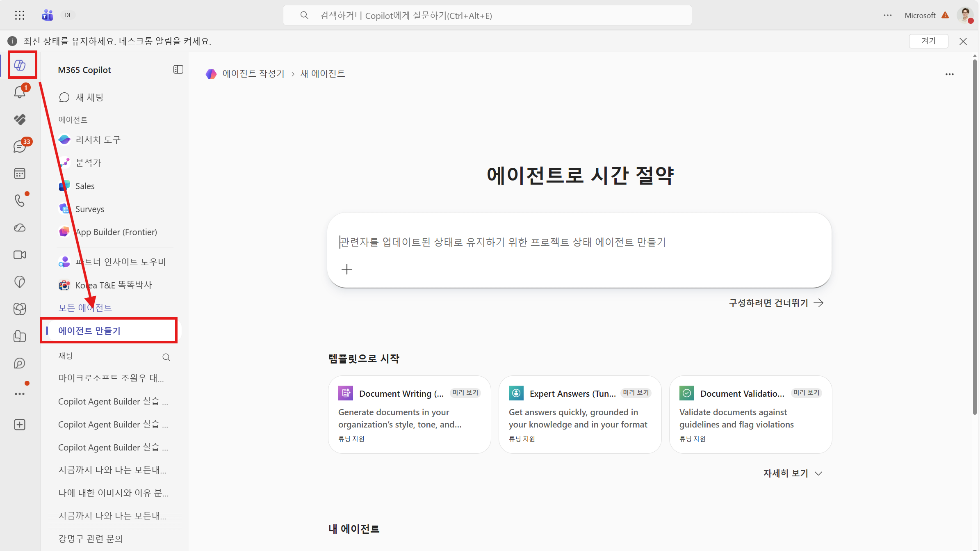Open the Calendar rail icon
This screenshot has height=551, width=980.
20,174
